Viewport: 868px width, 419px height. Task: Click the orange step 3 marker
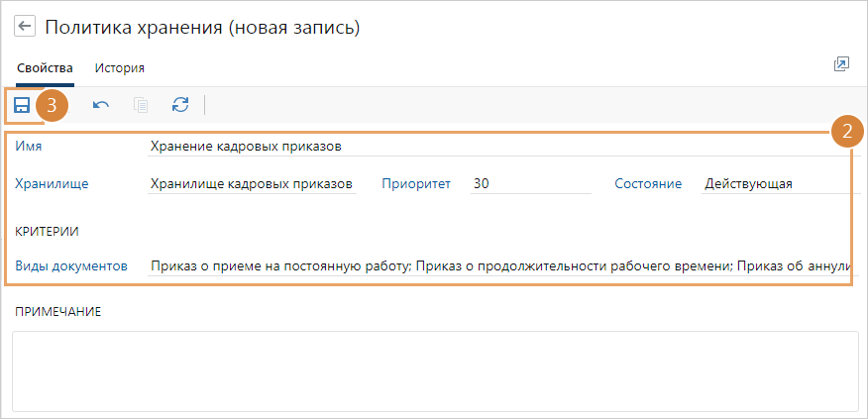pos(52,105)
